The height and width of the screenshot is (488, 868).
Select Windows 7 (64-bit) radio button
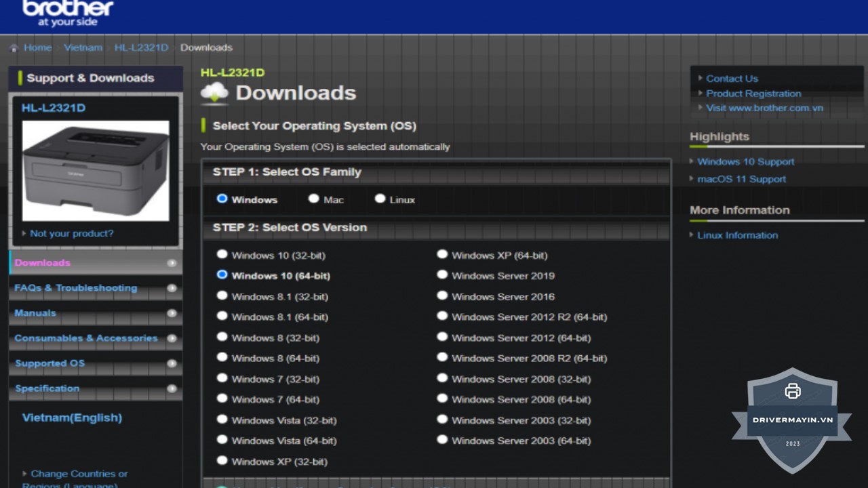pyautogui.click(x=222, y=399)
